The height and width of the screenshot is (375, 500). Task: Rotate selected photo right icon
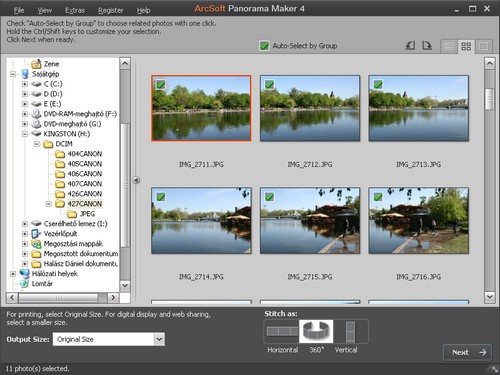(x=427, y=45)
